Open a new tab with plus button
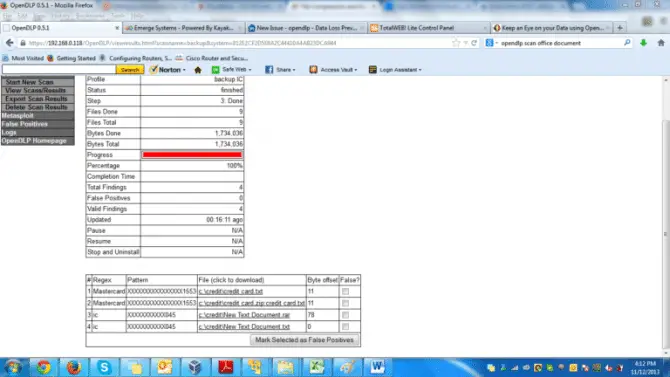 click(620, 28)
